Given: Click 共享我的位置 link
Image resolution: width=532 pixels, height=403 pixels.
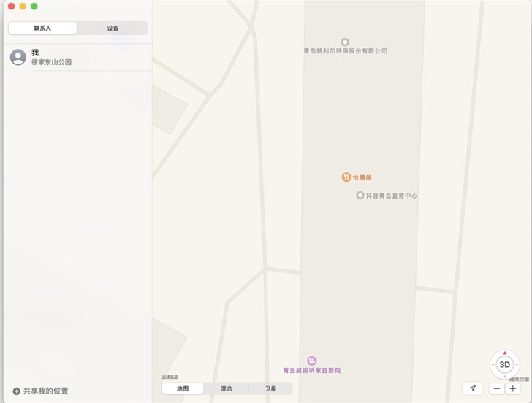Looking at the screenshot, I should coord(45,391).
